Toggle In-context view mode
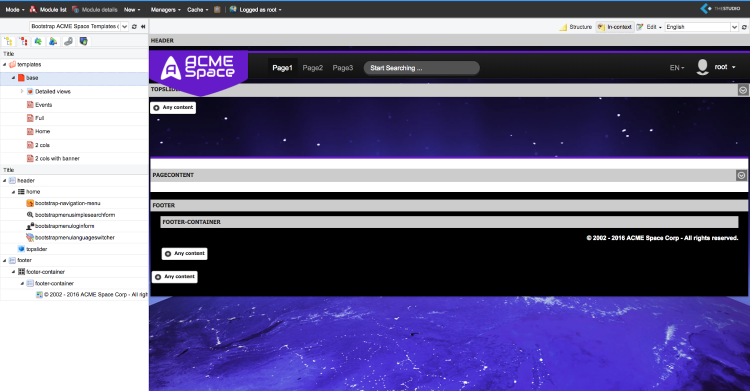750x391 pixels. [615, 27]
